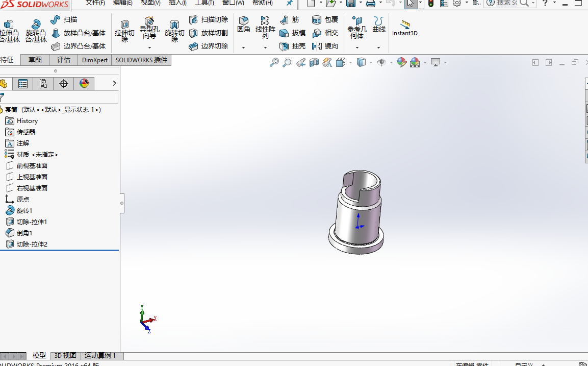The width and height of the screenshot is (588, 366).
Task: Toggle Instant3D mode
Action: point(404,28)
